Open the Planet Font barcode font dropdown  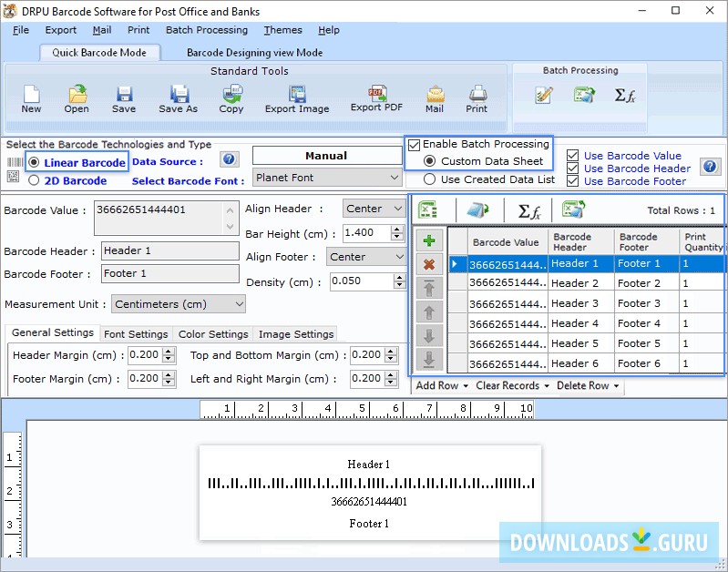click(328, 178)
